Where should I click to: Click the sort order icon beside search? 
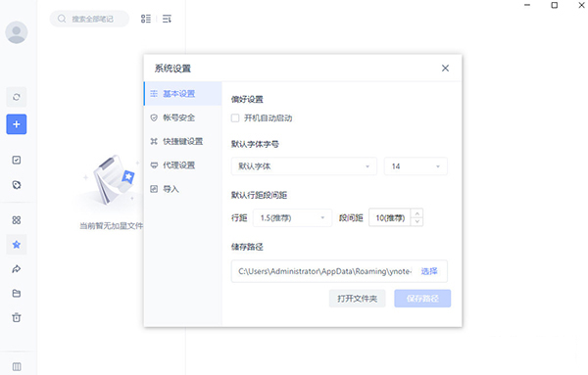point(167,19)
